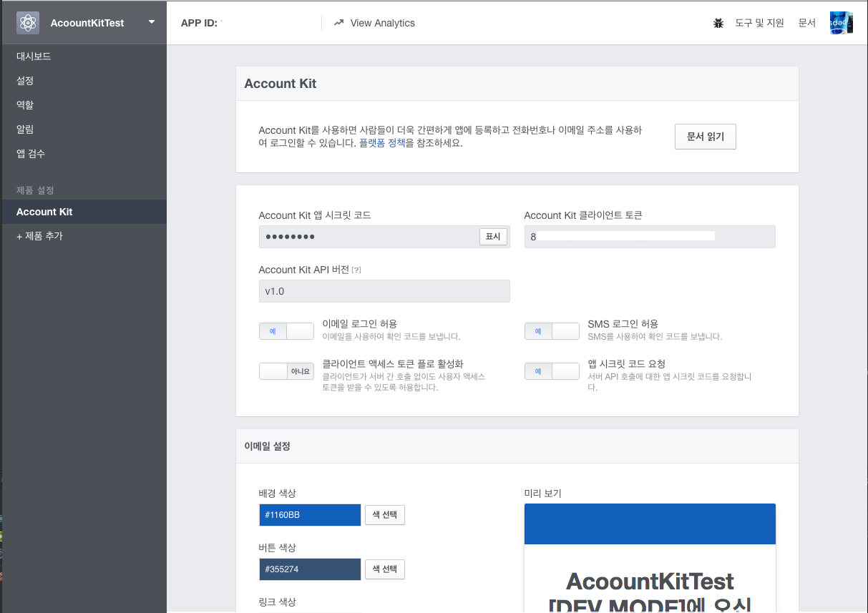Click 표시 to reveal the app secret
The height and width of the screenshot is (613, 868).
[493, 237]
